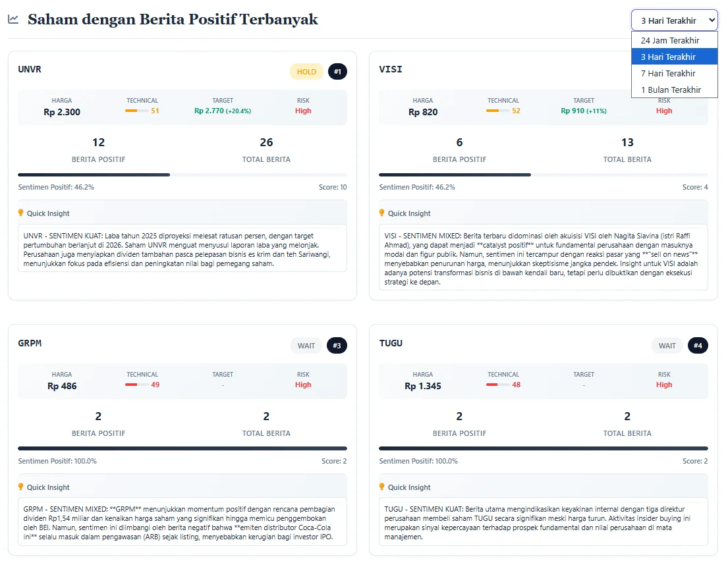The image size is (728, 565).
Task: Open the time period dropdown
Action: [x=674, y=20]
